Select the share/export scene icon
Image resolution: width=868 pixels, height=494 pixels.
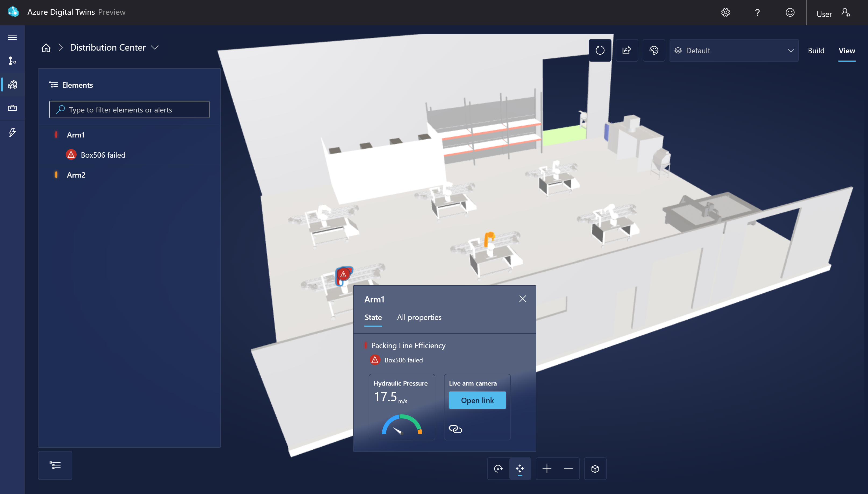coord(627,50)
